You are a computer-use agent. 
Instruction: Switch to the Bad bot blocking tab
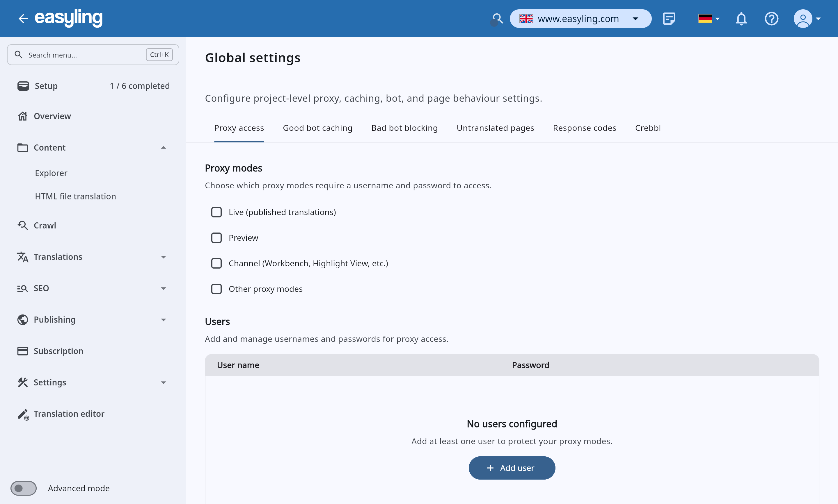click(x=404, y=128)
